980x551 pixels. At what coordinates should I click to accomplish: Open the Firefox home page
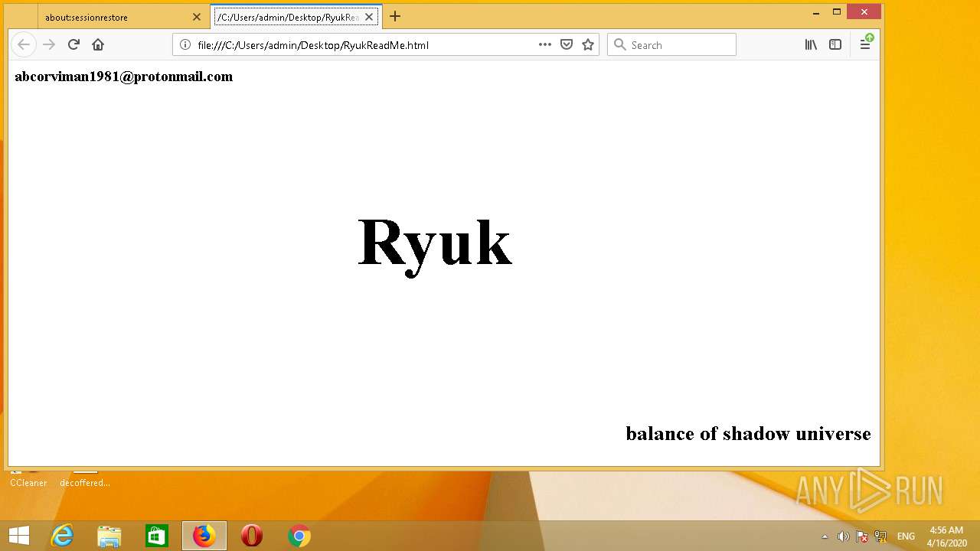[98, 44]
